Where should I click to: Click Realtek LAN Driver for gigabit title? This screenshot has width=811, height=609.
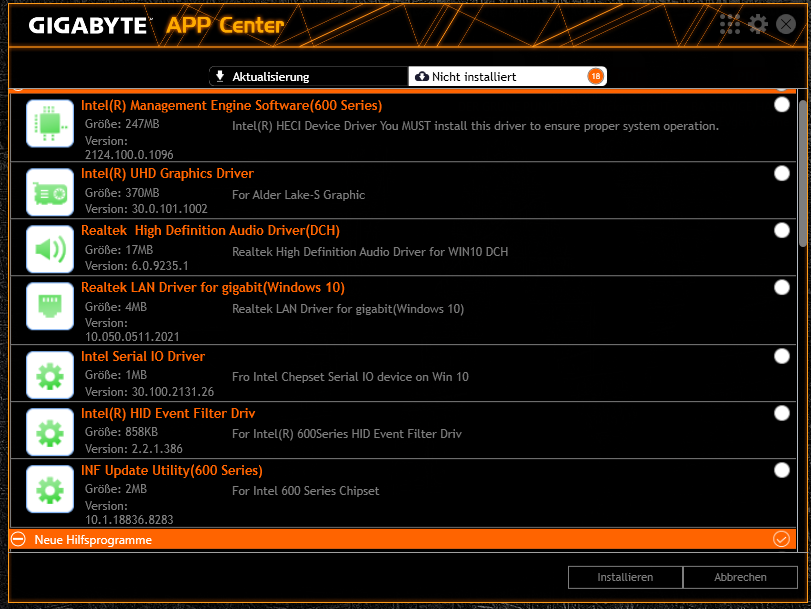point(213,287)
